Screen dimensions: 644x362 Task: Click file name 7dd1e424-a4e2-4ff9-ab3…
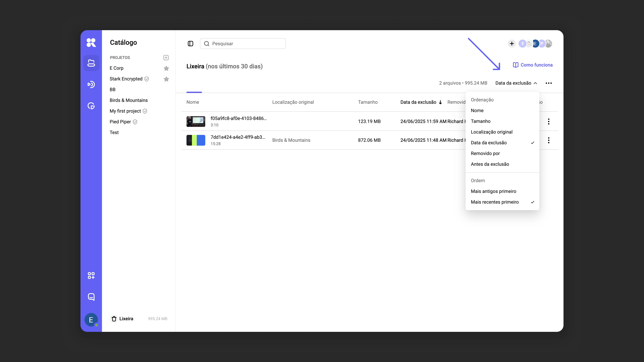click(238, 137)
